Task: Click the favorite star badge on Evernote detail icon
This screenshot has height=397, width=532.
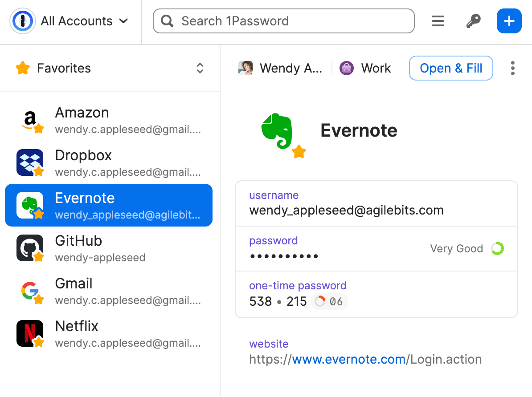Action: (x=299, y=151)
